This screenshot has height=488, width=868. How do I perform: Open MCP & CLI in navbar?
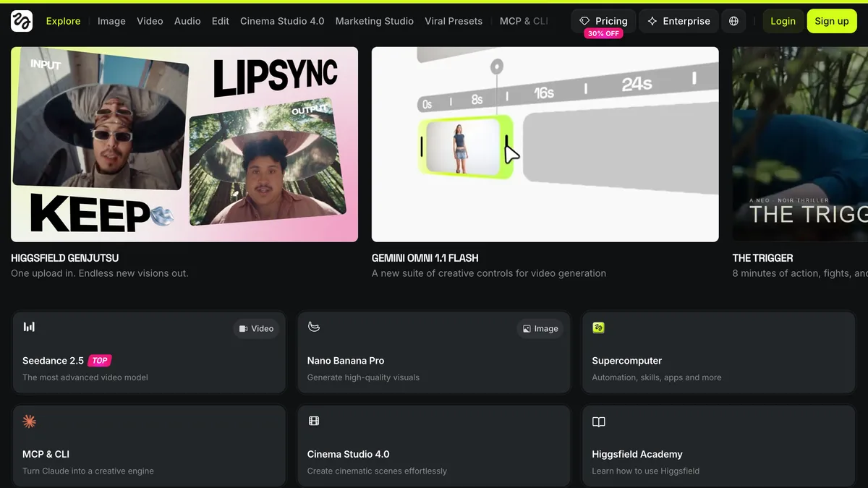[524, 21]
